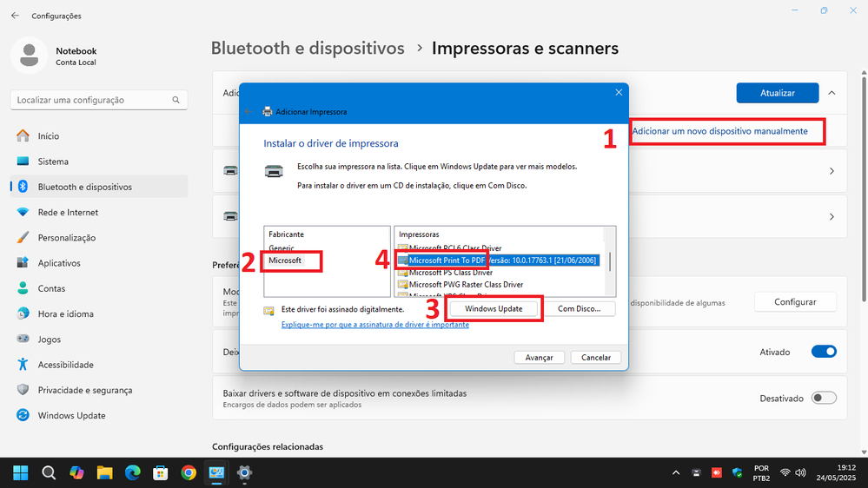Click the Com Disco button

(579, 309)
